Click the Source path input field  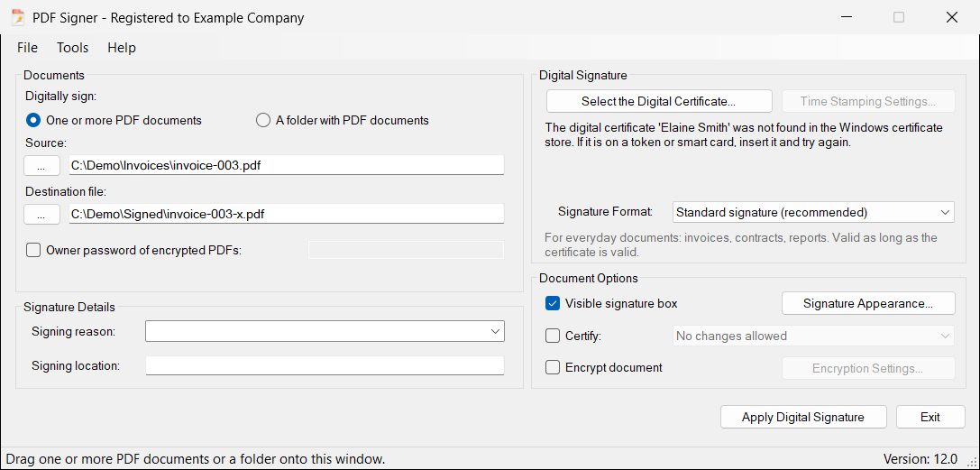click(x=287, y=165)
